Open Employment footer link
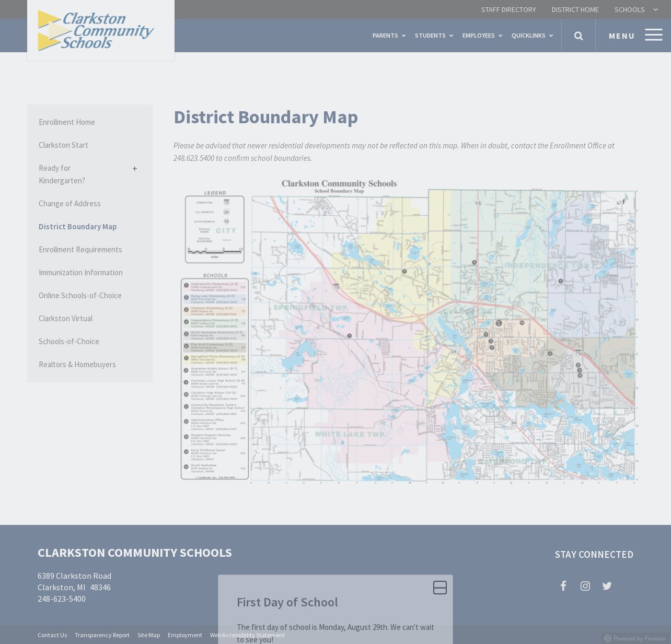This screenshot has width=671, height=644. point(184,635)
